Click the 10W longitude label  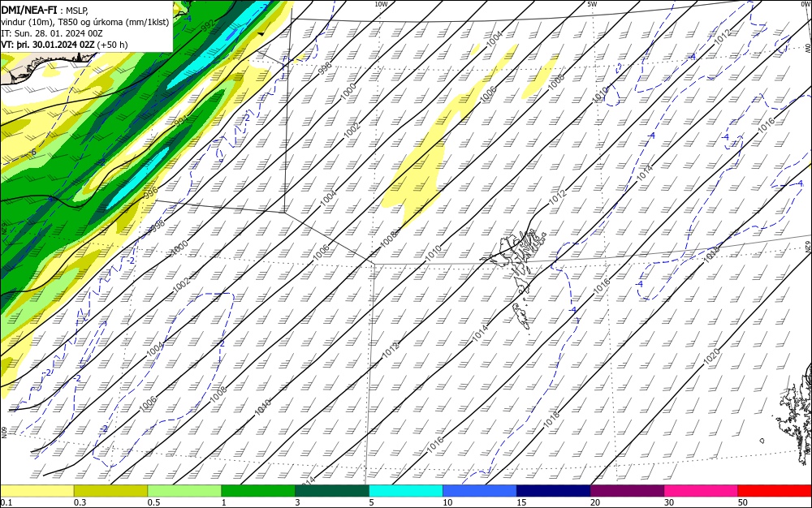coord(381,4)
